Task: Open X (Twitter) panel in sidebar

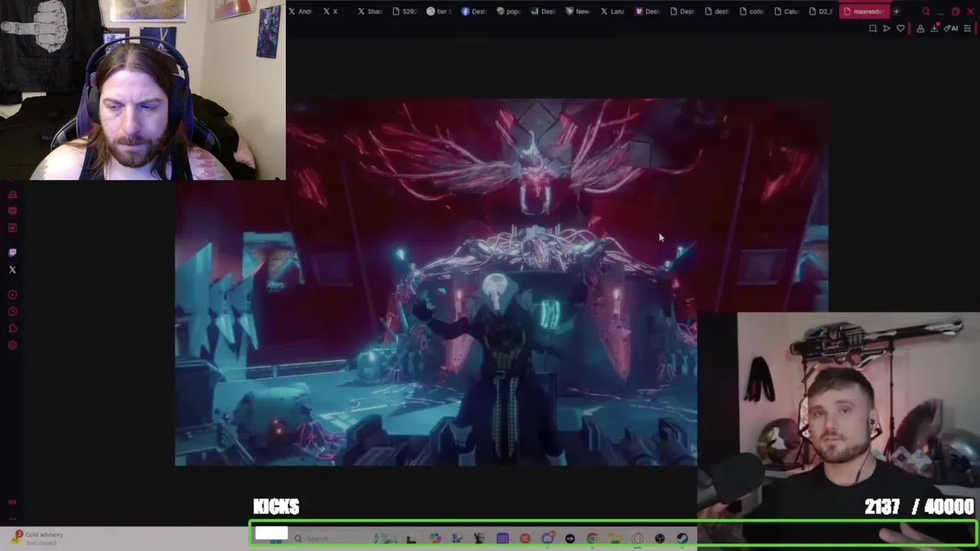Action: 12,269
